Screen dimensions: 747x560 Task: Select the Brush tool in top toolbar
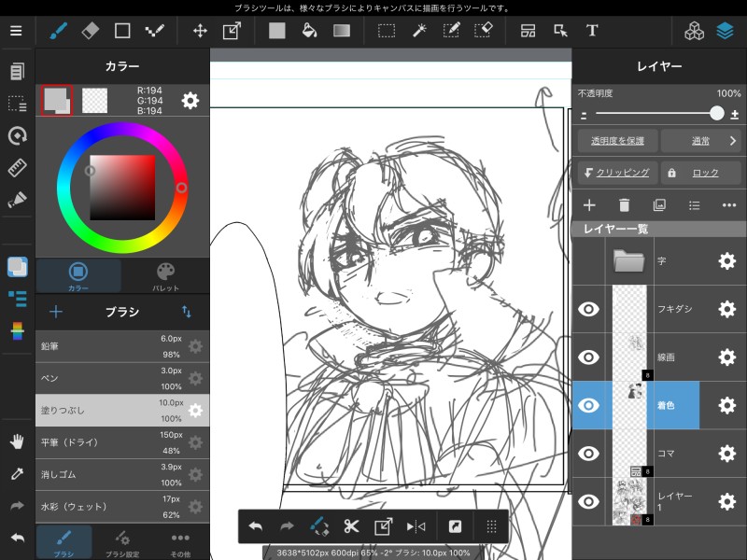(59, 32)
